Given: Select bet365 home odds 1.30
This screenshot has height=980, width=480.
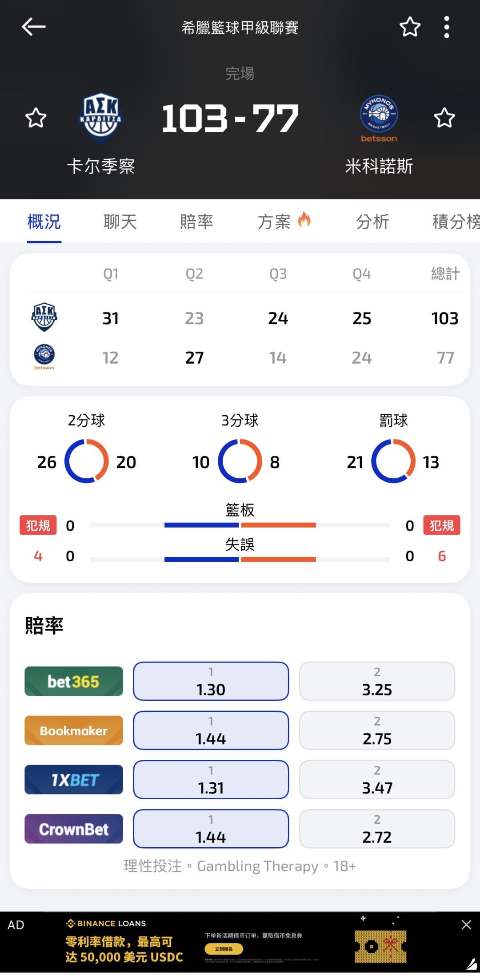Looking at the screenshot, I should (211, 681).
